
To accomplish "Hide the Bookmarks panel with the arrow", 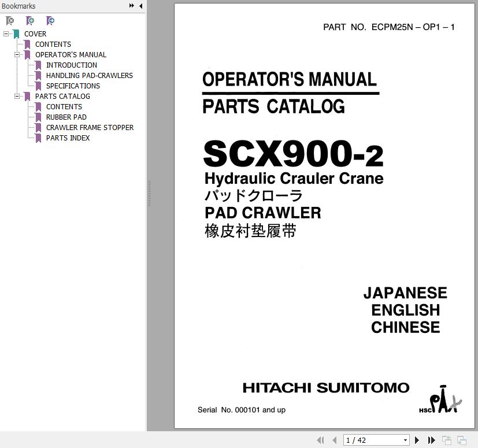I will coord(141,6).
